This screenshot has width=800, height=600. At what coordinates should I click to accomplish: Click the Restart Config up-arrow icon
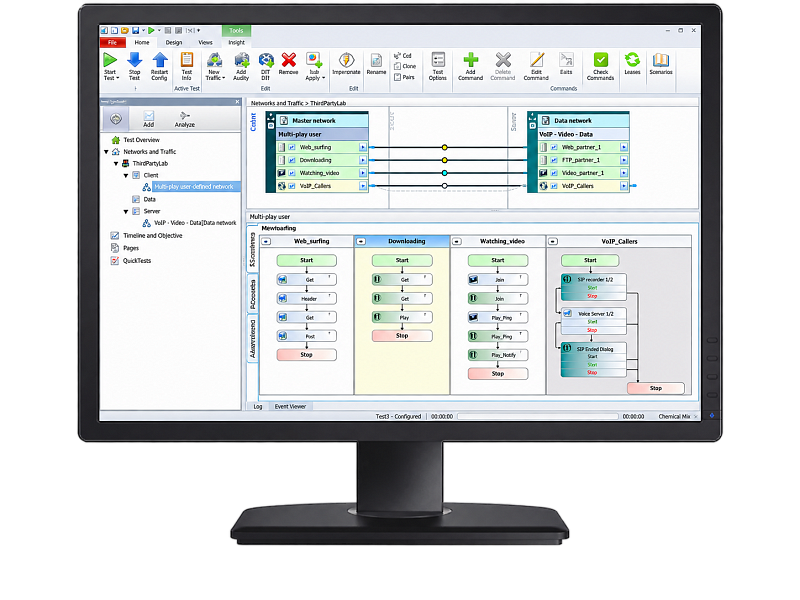point(160,60)
